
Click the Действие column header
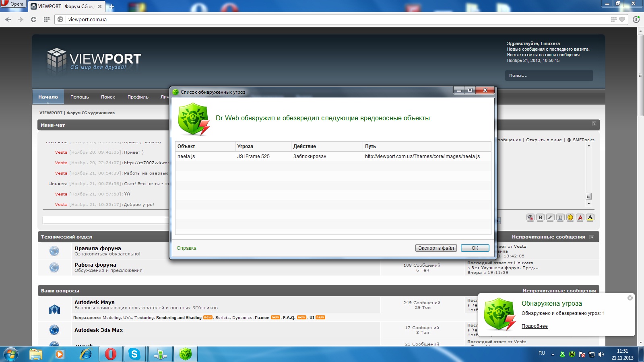[x=326, y=146]
